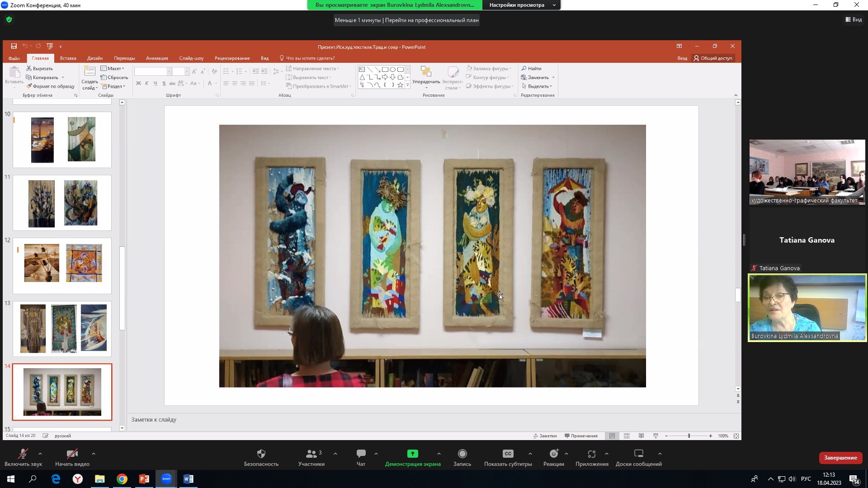The image size is (868, 488).
Task: Open arrow menu beside Демонстрация экрана
Action: click(439, 454)
